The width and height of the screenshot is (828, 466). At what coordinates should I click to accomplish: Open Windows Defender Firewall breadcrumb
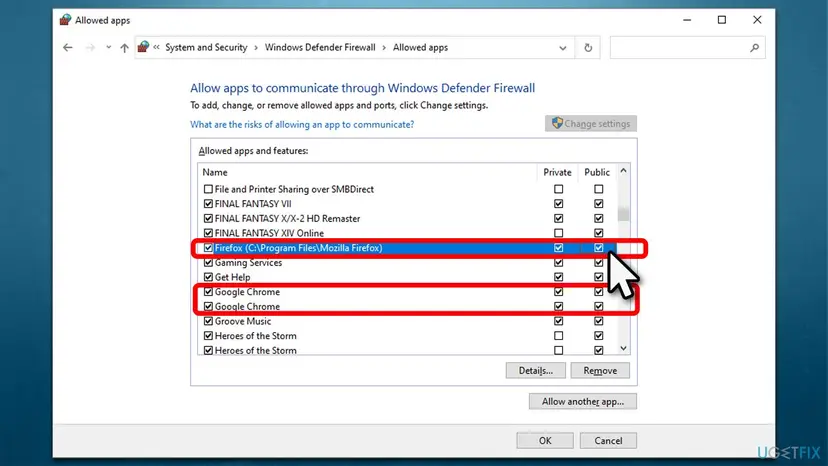tap(320, 48)
